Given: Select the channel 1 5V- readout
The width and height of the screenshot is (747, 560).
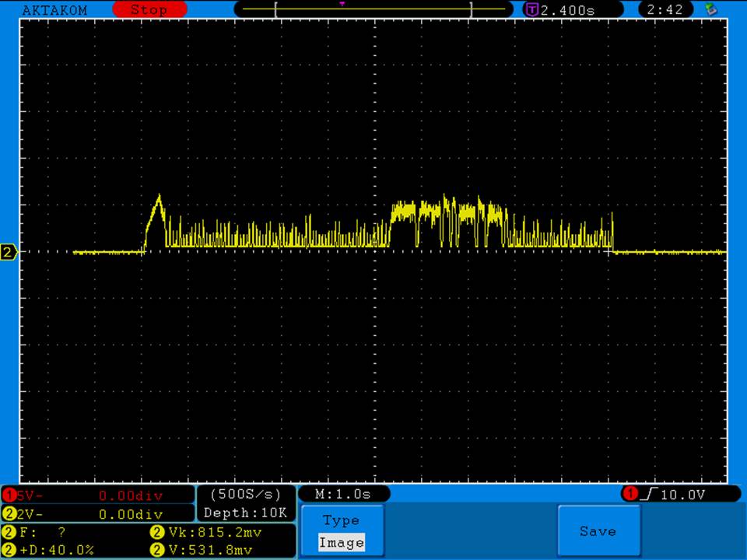Looking at the screenshot, I should 98,495.
